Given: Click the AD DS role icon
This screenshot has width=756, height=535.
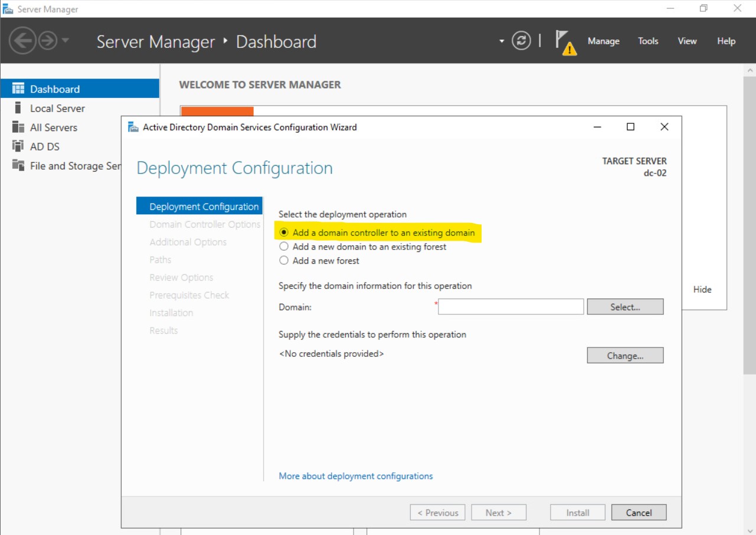Looking at the screenshot, I should [x=18, y=146].
